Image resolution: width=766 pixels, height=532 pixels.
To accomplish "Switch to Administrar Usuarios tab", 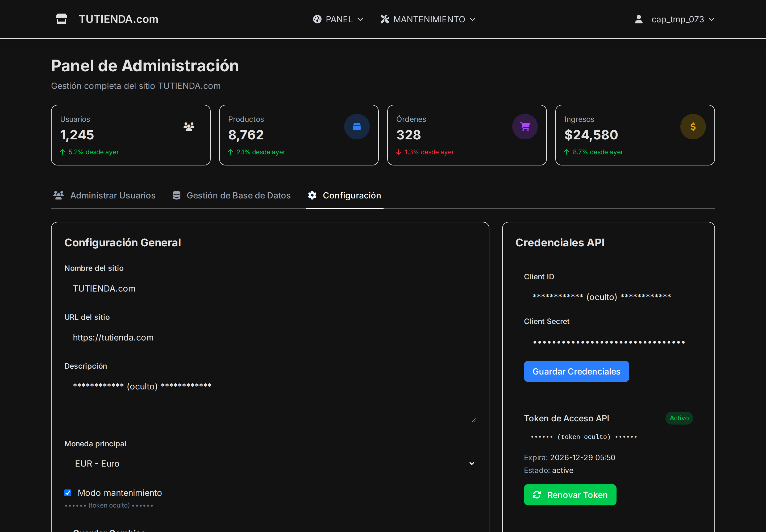I will tap(104, 195).
